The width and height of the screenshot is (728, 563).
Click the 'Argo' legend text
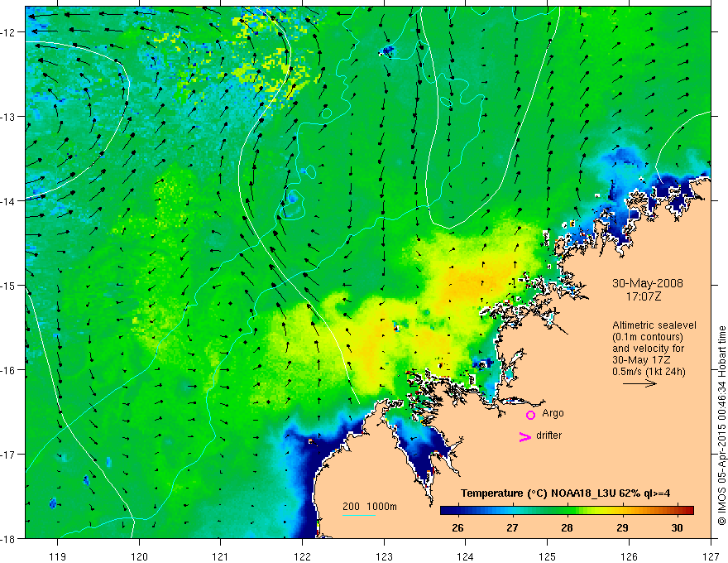pyautogui.click(x=553, y=413)
